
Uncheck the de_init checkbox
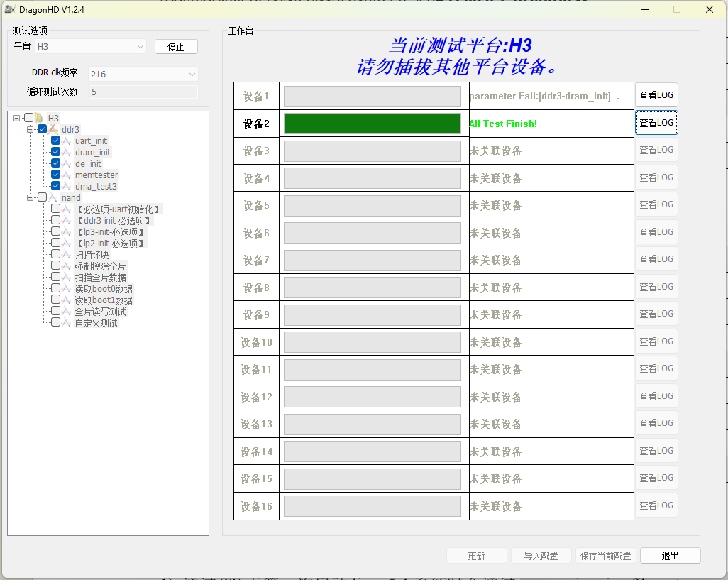pyautogui.click(x=56, y=163)
